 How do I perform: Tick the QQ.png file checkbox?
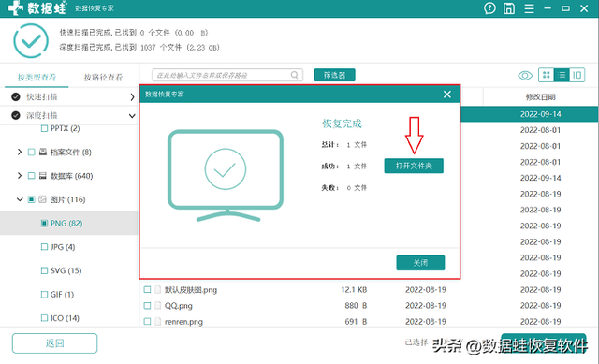pyautogui.click(x=147, y=306)
